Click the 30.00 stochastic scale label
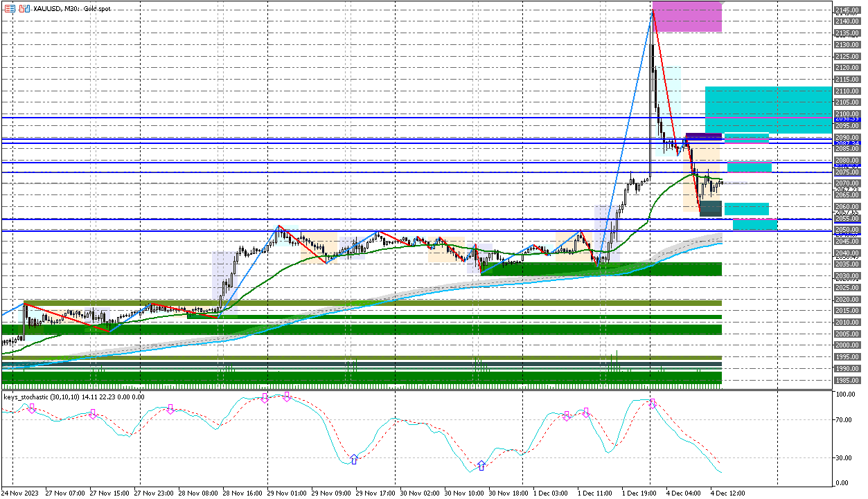The height and width of the screenshot is (499, 868). pyautogui.click(x=845, y=457)
